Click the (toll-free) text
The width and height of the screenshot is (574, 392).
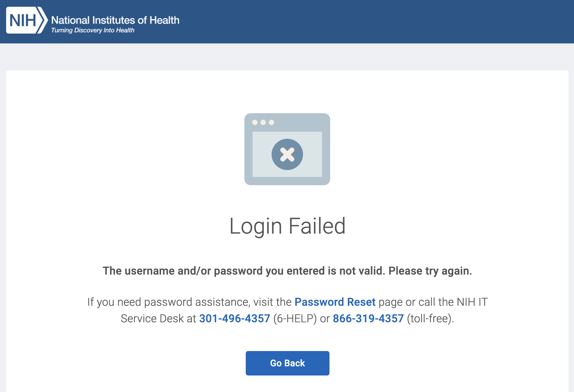coord(430,319)
